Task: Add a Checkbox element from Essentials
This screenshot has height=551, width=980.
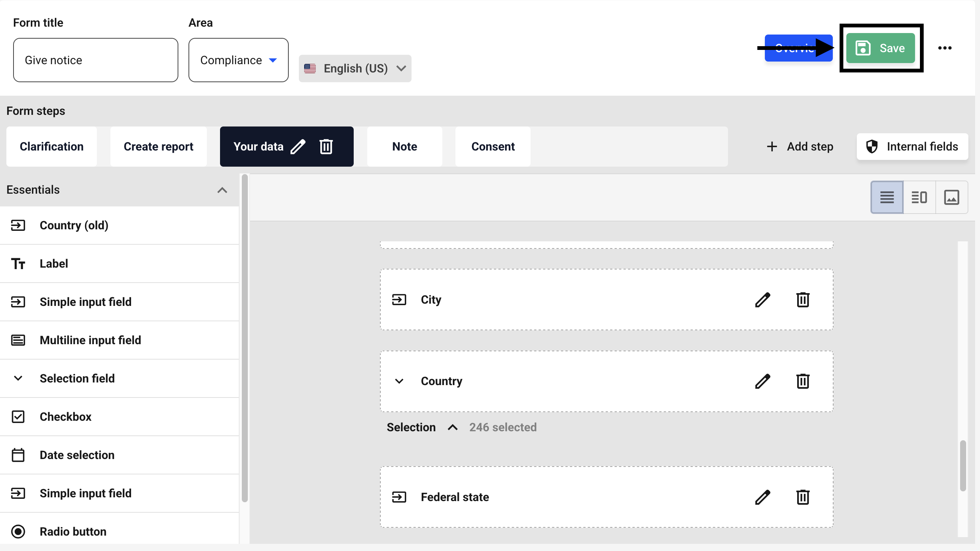Action: (65, 417)
